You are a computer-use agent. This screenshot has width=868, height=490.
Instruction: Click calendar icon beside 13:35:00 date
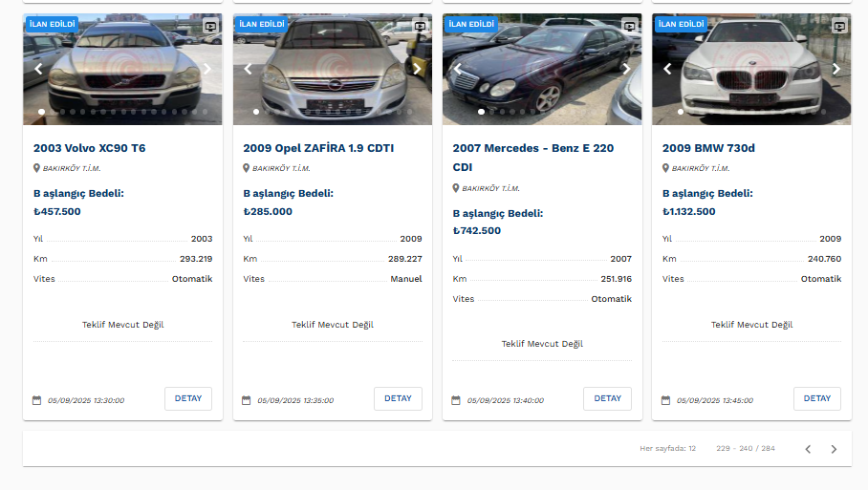tap(247, 400)
